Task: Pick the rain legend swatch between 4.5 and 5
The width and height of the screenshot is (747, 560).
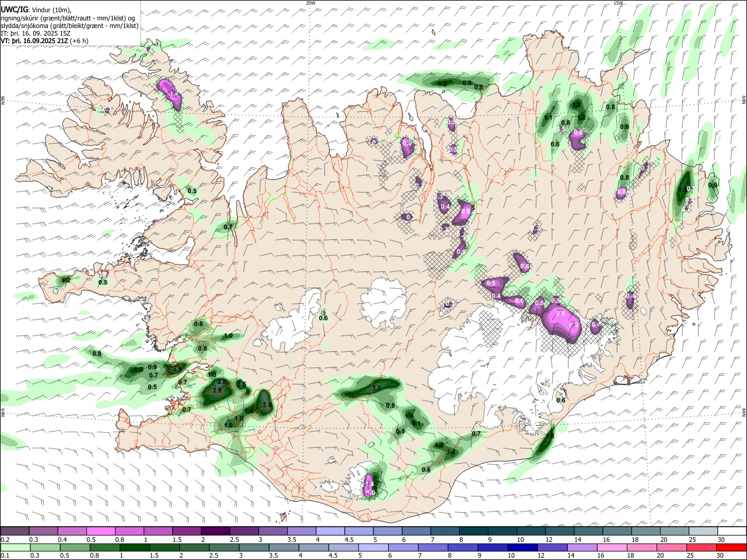Action: pos(343,547)
